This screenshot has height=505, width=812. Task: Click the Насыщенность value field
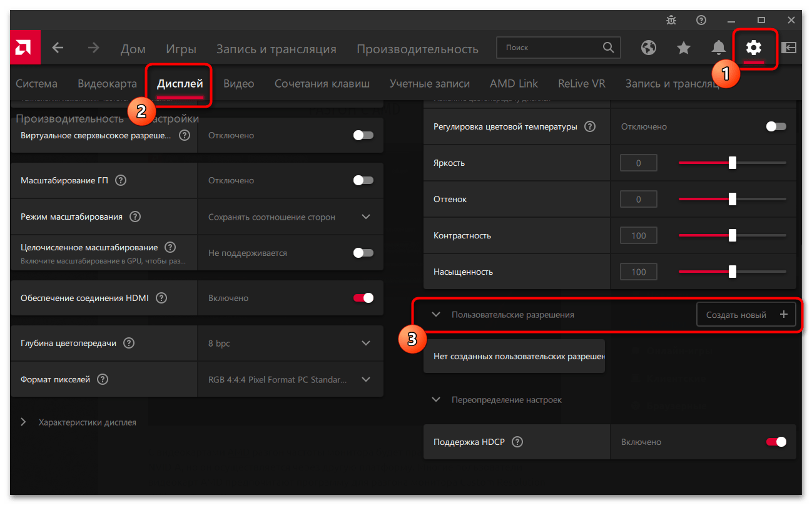click(639, 272)
